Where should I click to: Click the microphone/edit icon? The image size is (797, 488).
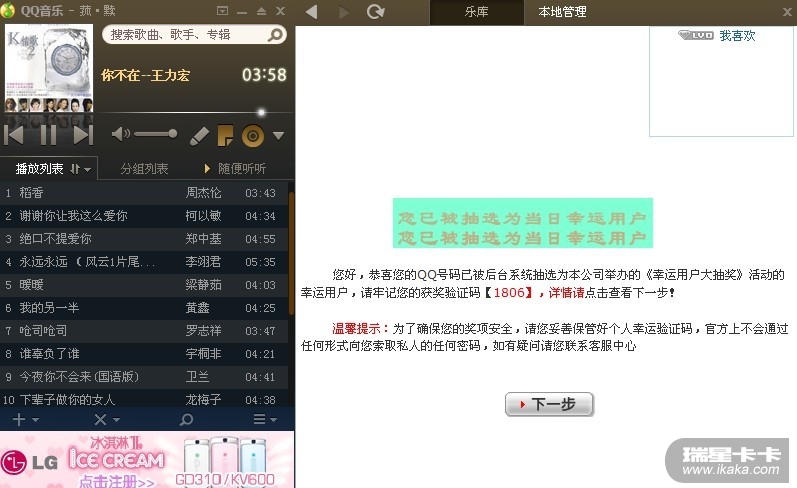(199, 136)
